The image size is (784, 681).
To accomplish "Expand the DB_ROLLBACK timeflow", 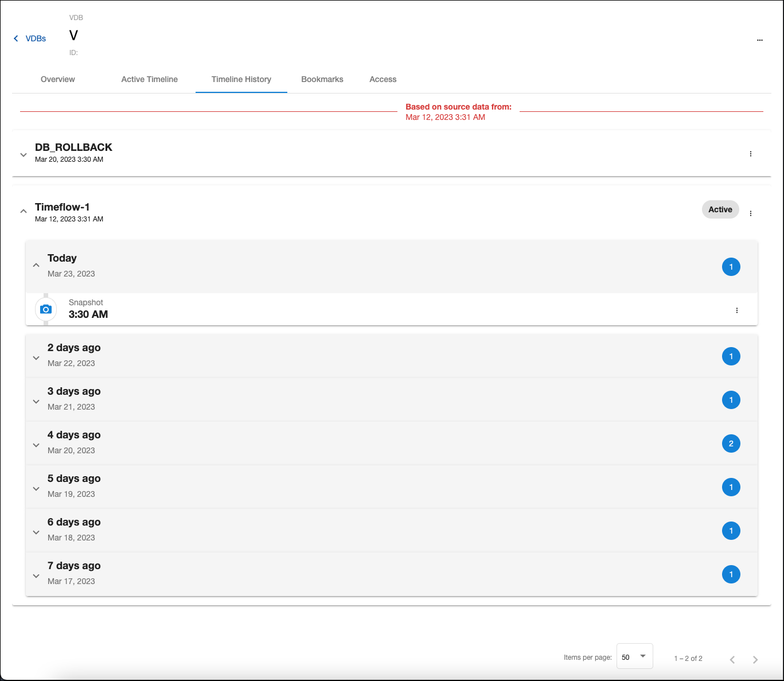I will (24, 154).
